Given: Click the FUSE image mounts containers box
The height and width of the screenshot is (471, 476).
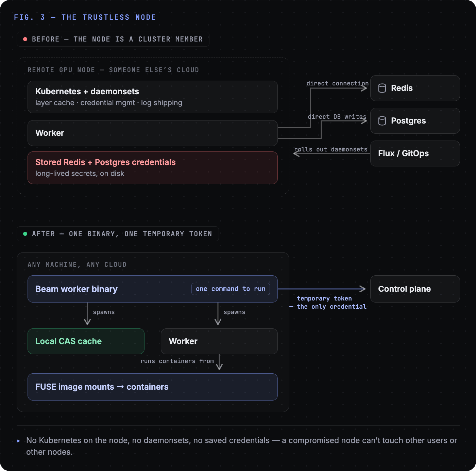Looking at the screenshot, I should [153, 387].
